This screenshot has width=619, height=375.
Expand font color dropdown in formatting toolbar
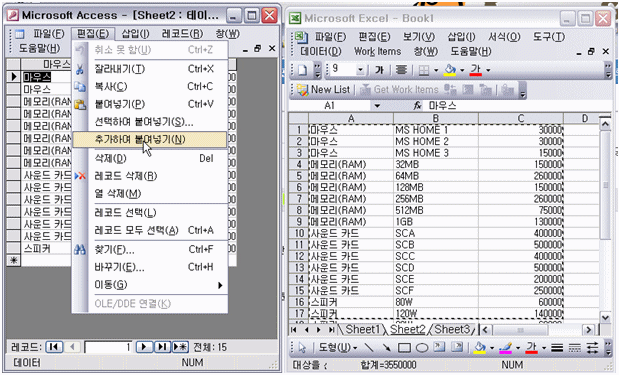click(488, 70)
